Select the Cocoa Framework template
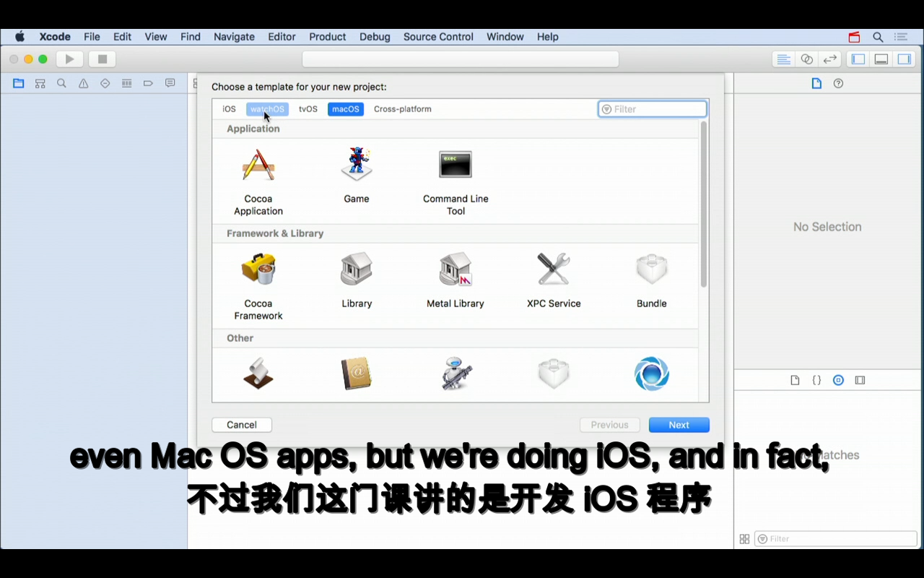924x578 pixels. click(x=258, y=287)
